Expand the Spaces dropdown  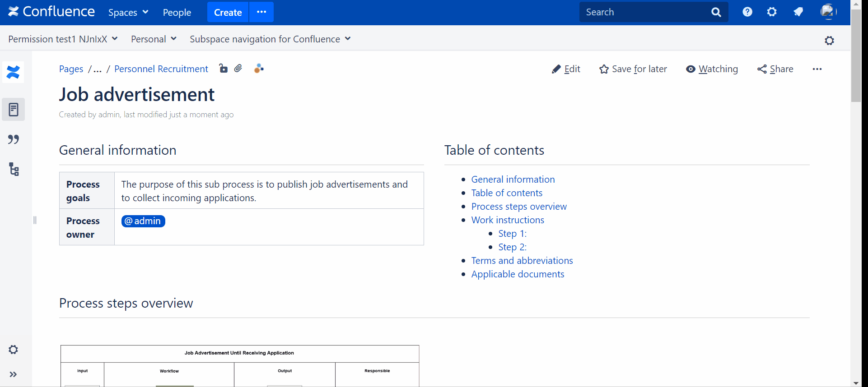pos(128,13)
